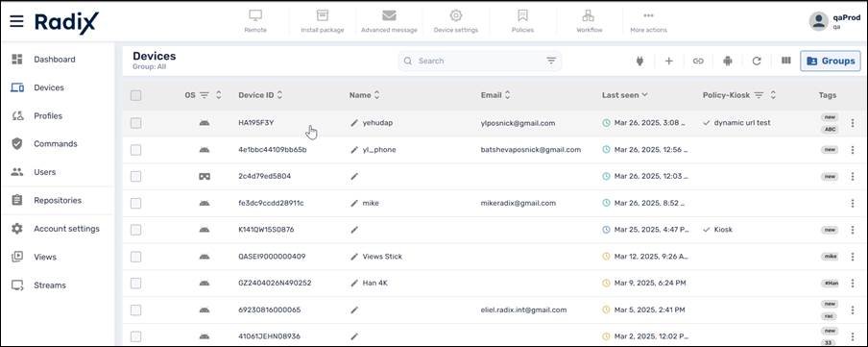Open Policies toolbar action
868x347 pixels.
[522, 21]
